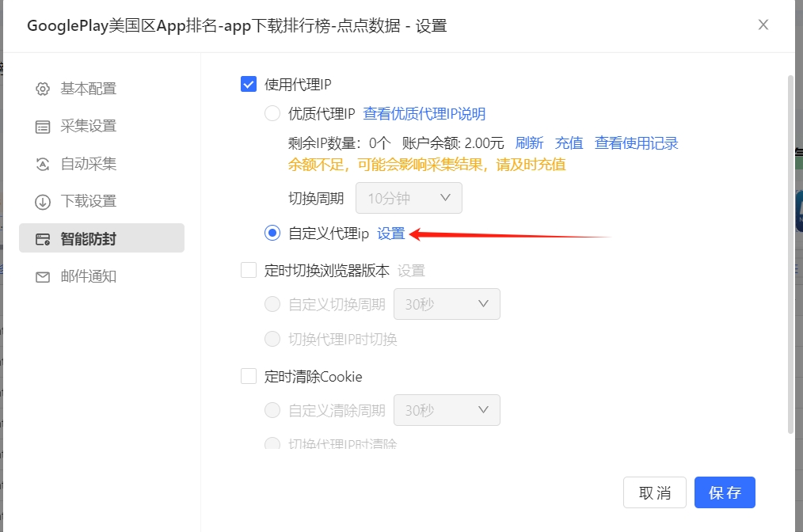Choose the 切换代理IP时切换 radio option
The width and height of the screenshot is (803, 532).
[272, 339]
